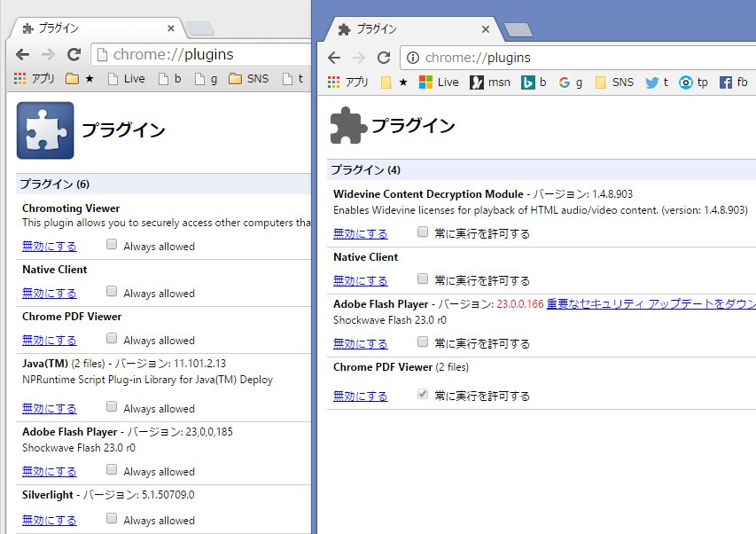Open 't' bookmark in left window
This screenshot has height=534, width=756.
[x=293, y=79]
